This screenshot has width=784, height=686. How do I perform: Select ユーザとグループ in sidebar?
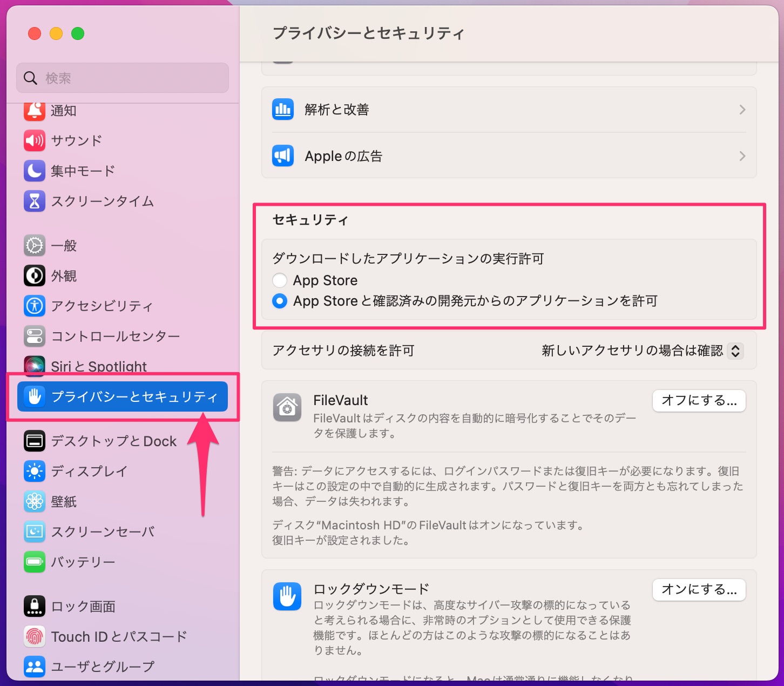[123, 667]
